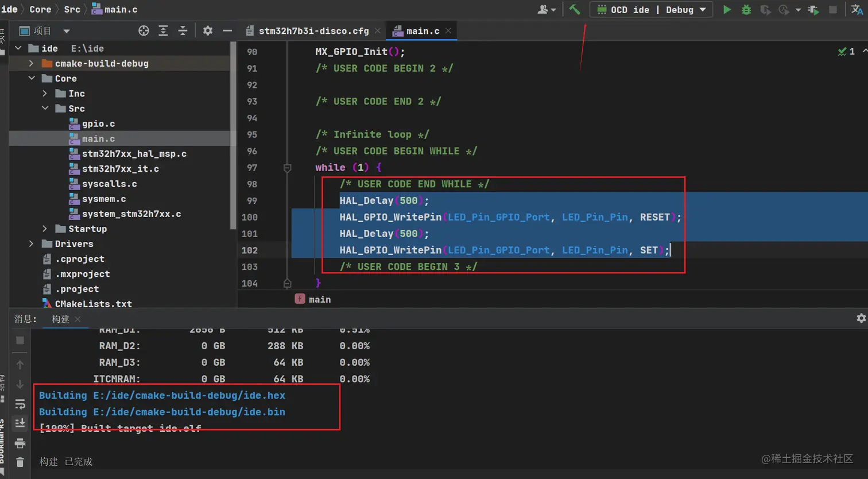Close the stm32h7b3i-disco.cfg tab
The height and width of the screenshot is (479, 868).
click(377, 31)
